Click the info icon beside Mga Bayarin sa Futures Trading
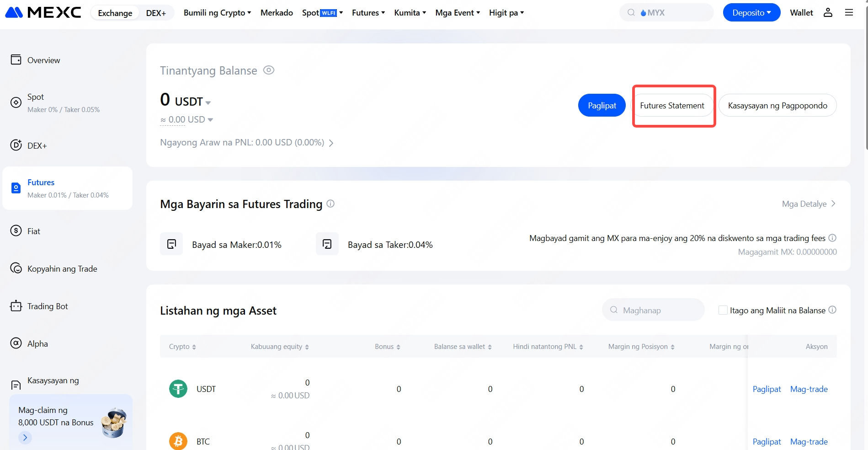 (330, 204)
